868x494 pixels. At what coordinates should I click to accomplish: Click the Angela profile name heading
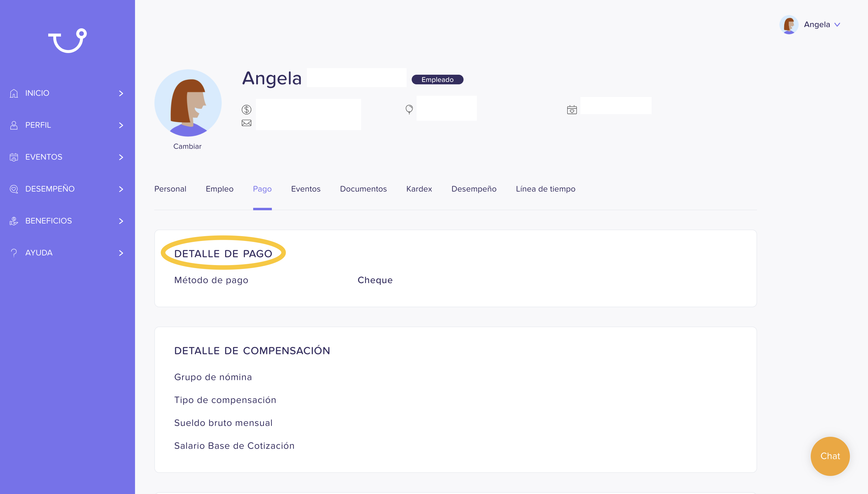tap(272, 78)
